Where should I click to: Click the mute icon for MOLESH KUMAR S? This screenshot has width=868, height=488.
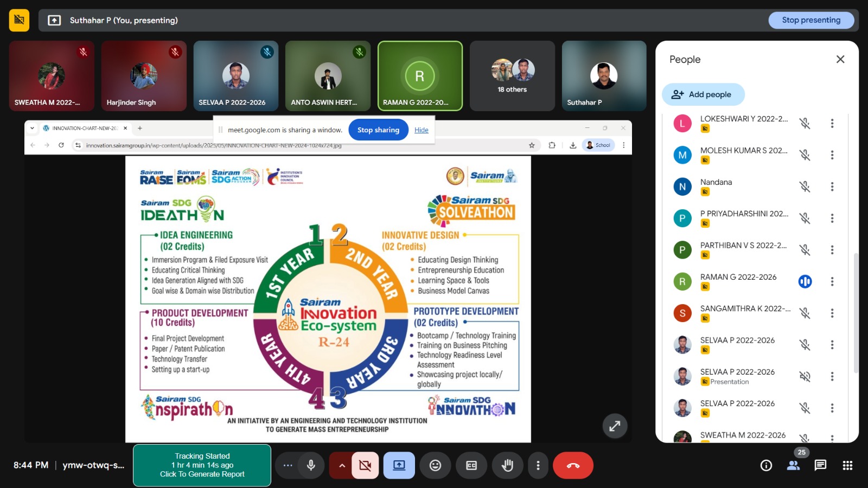[x=805, y=155]
